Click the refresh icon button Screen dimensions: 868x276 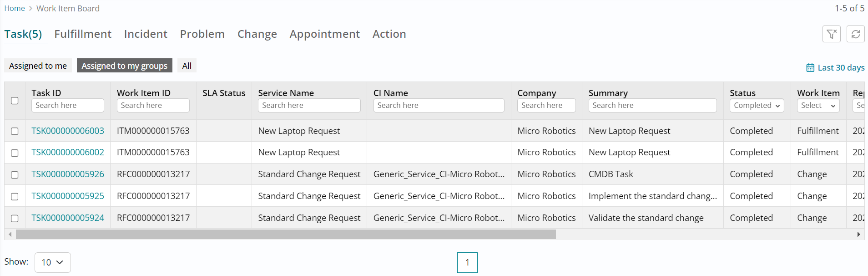[855, 34]
